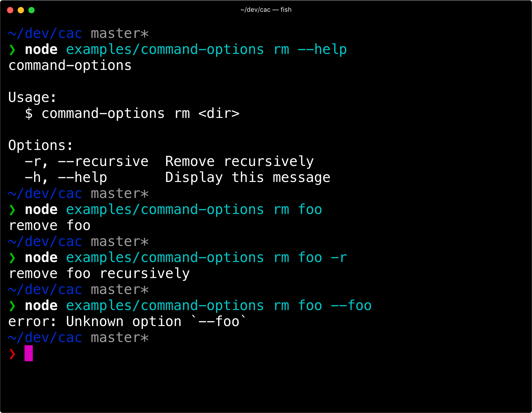Click the error: Unknown option message
Screen dimensions: 532x413
tap(127, 321)
